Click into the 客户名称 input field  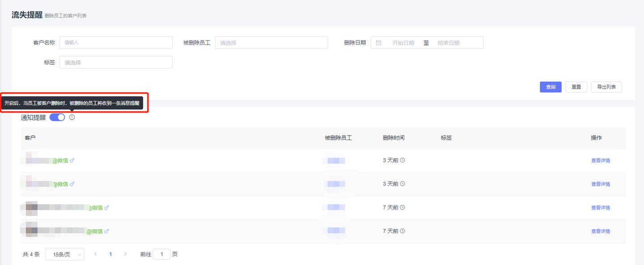tap(116, 43)
